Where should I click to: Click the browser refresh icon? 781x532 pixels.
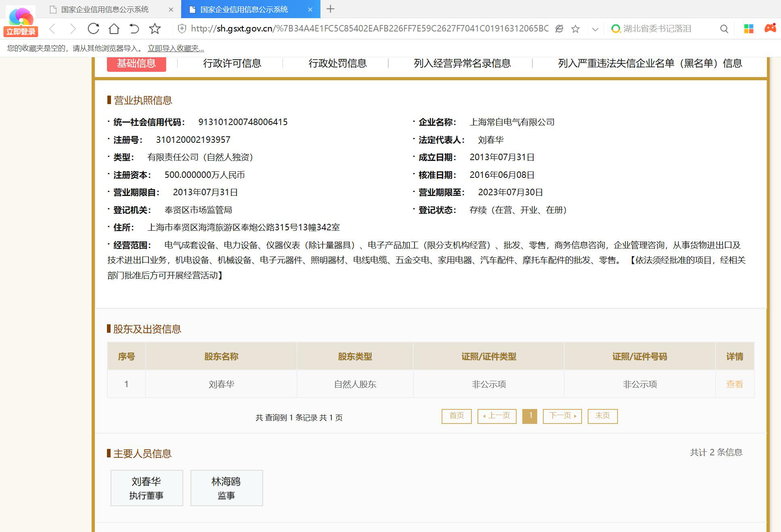[x=93, y=29]
